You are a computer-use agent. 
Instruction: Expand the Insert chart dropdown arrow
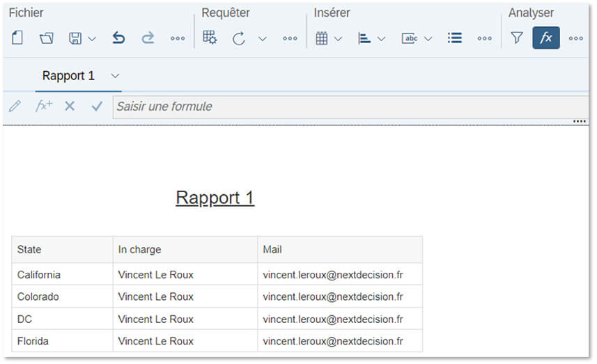(x=381, y=39)
